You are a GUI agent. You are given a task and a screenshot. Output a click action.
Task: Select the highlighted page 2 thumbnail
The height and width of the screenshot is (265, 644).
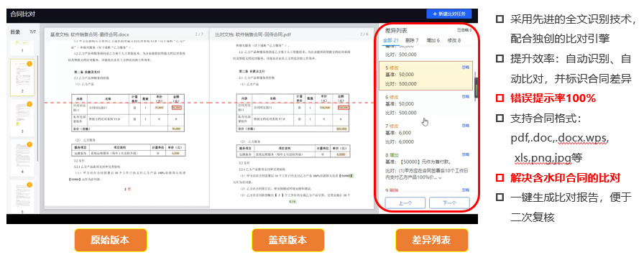(x=22, y=77)
